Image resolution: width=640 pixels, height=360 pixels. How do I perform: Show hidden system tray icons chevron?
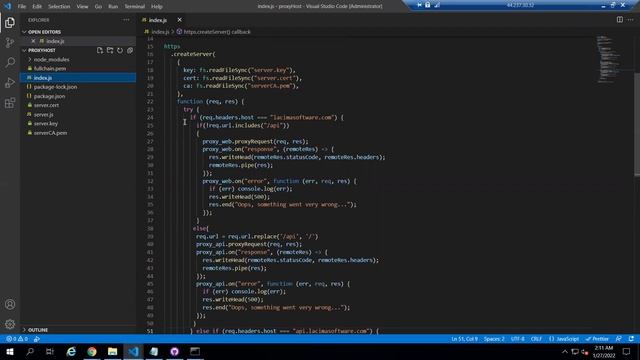pyautogui.click(x=565, y=351)
